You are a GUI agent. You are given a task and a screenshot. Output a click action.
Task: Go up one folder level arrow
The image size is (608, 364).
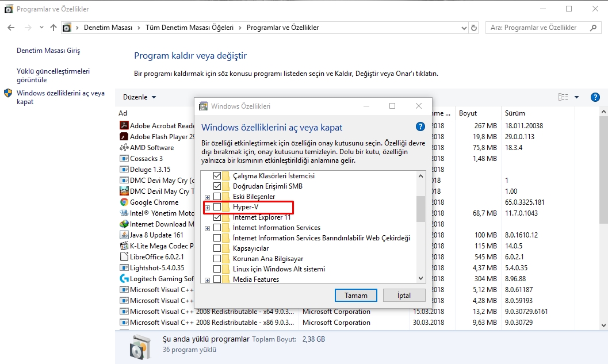53,28
